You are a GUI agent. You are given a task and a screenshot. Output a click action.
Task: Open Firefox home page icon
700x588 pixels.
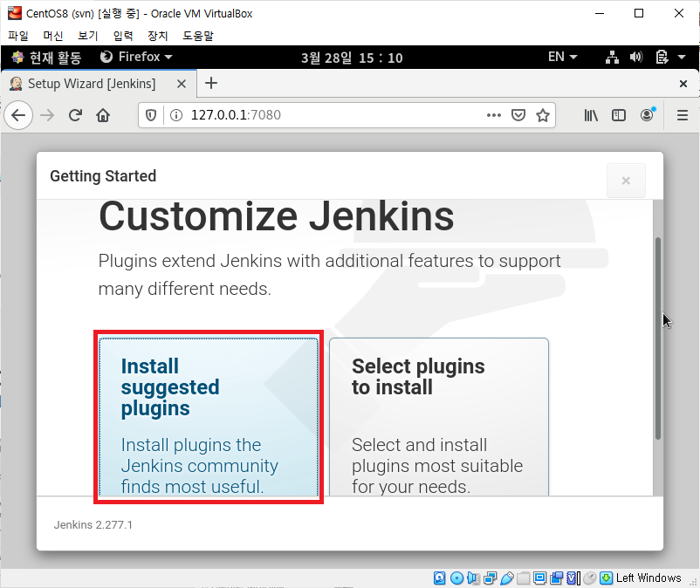pos(103,115)
